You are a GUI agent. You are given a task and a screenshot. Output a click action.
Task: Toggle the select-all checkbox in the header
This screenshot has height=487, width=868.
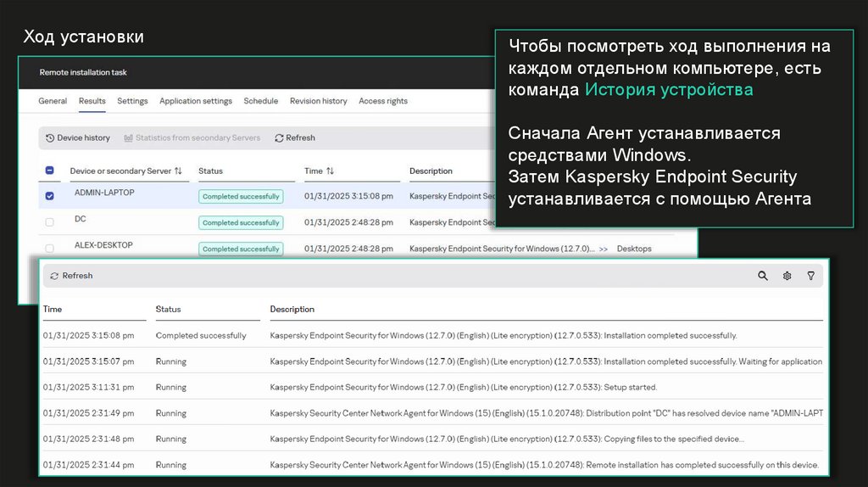[49, 171]
